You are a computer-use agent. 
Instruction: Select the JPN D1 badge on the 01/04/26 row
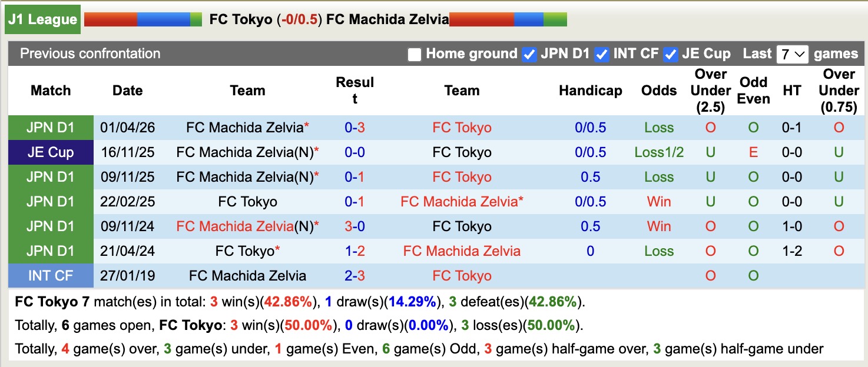point(50,128)
